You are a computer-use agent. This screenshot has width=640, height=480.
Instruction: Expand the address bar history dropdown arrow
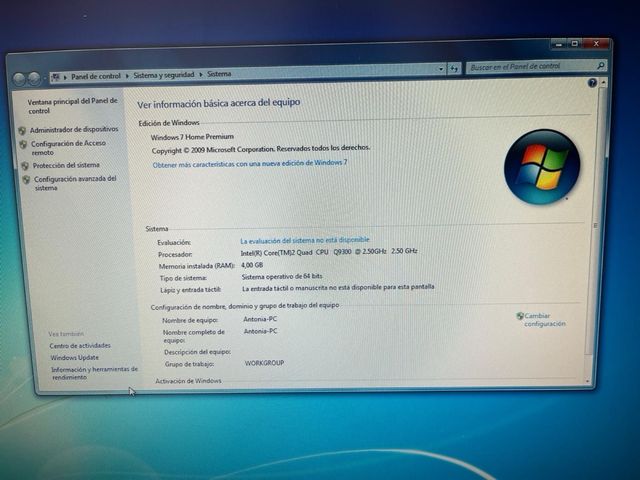(441, 69)
